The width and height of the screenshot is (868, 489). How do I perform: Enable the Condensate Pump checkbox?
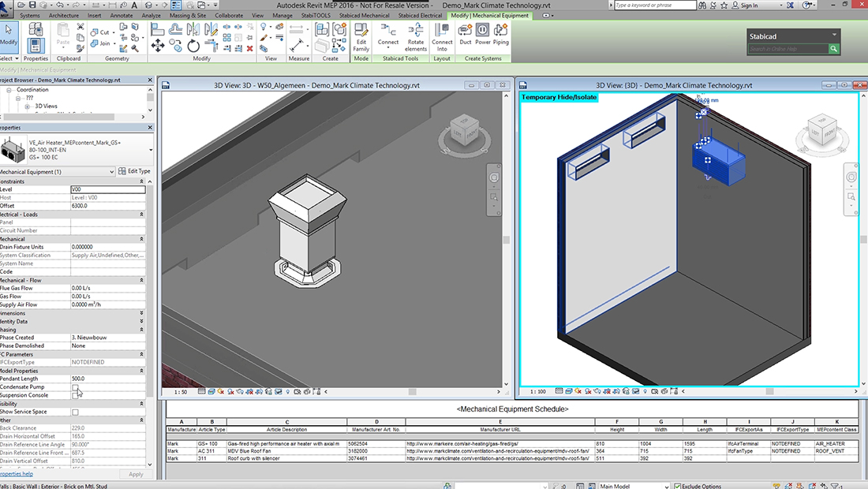click(x=76, y=387)
